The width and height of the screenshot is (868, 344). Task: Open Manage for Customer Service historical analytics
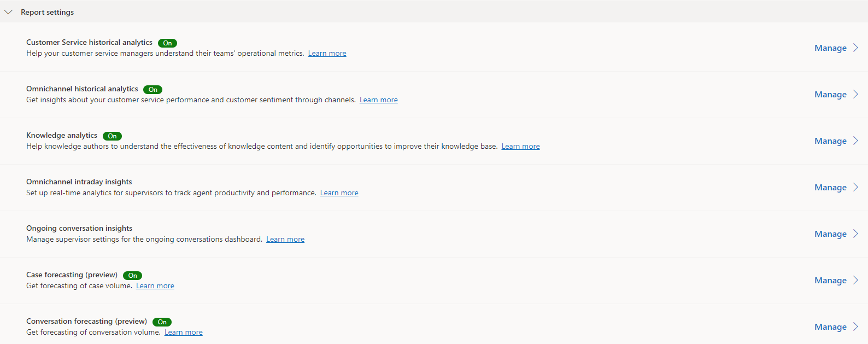830,48
